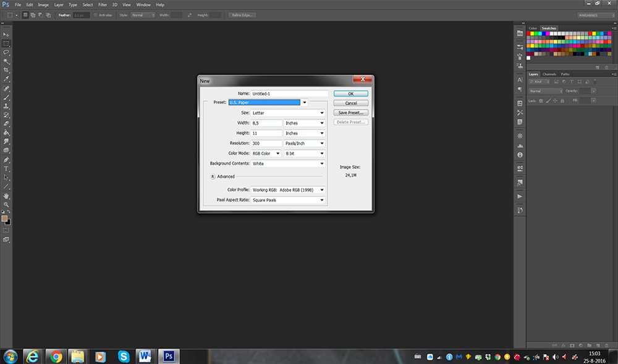Open the Background Contents dropdown
The image size is (618, 364).
pos(288,164)
